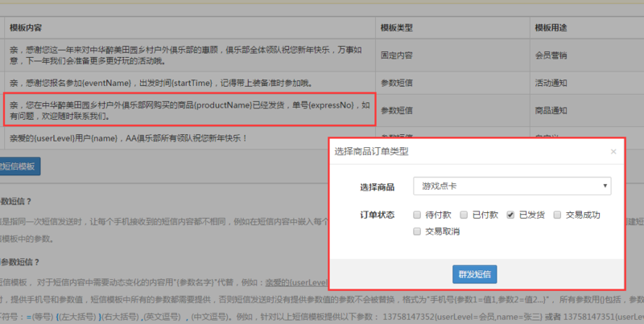Tick the 交易成功 checkbox
The image size is (644, 324).
[557, 215]
